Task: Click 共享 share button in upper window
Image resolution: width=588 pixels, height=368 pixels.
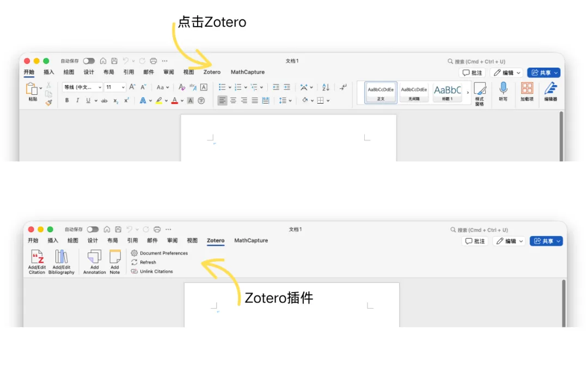Action: click(x=544, y=73)
